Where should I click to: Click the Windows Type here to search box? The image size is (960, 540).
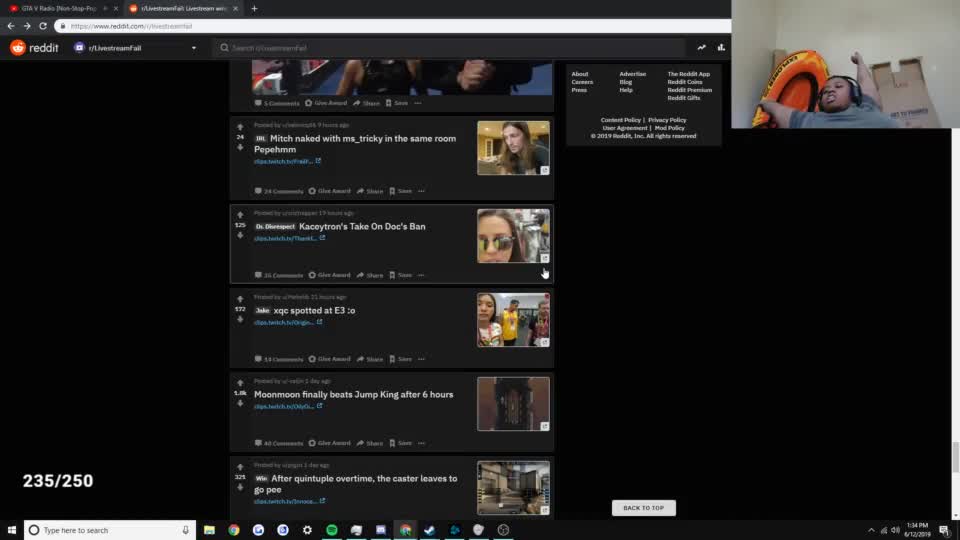click(110, 530)
